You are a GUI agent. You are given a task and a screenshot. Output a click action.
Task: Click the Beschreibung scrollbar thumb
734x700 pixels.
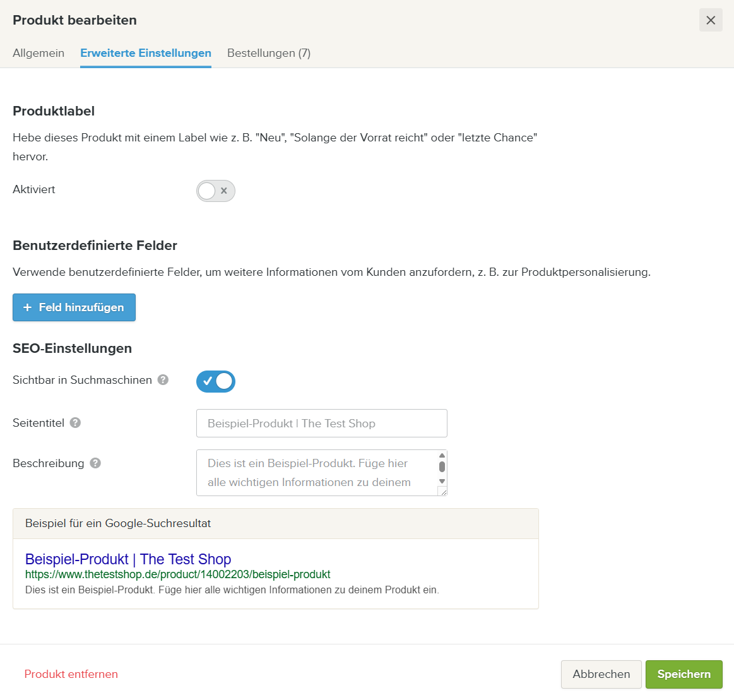[x=442, y=467]
